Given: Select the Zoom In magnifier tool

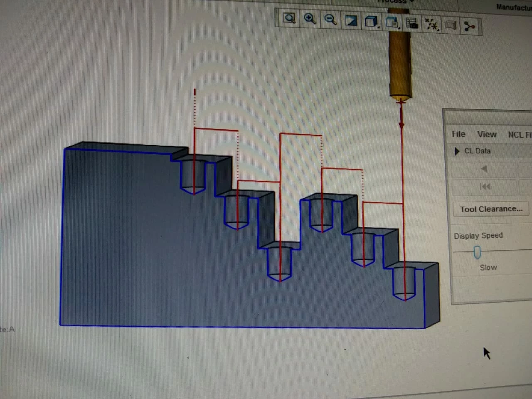Looking at the screenshot, I should click(310, 19).
